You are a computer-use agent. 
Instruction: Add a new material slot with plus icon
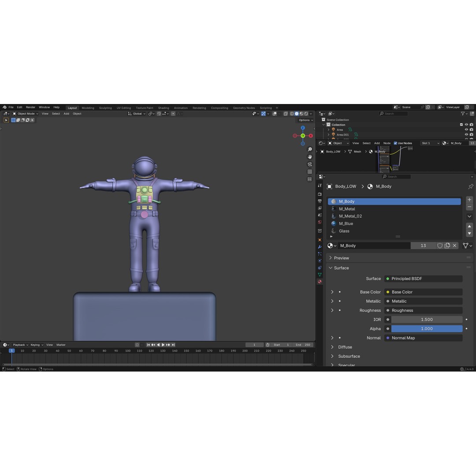coord(469,200)
